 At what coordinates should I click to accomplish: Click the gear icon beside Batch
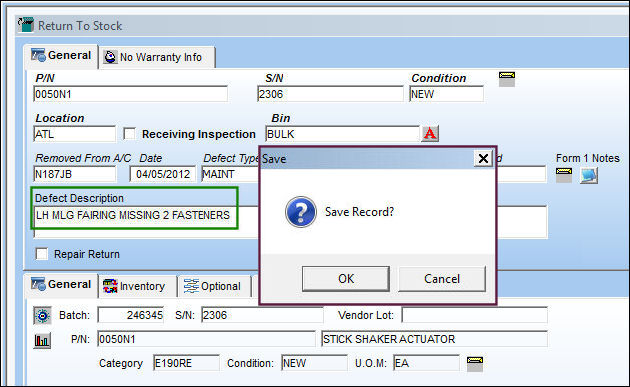tap(42, 315)
